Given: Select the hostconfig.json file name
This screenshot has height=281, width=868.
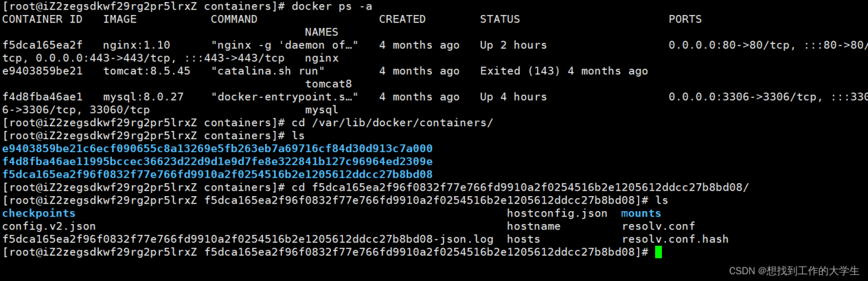Looking at the screenshot, I should (x=557, y=213).
